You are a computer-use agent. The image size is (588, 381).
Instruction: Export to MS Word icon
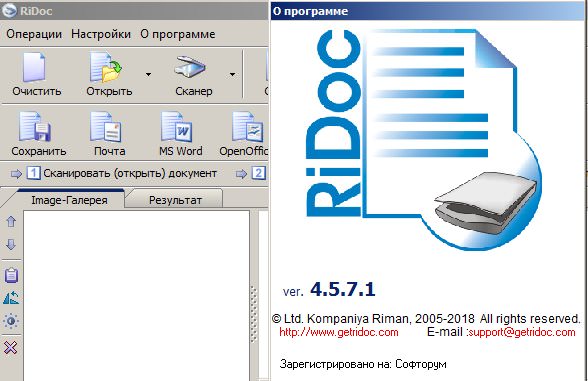point(177,127)
